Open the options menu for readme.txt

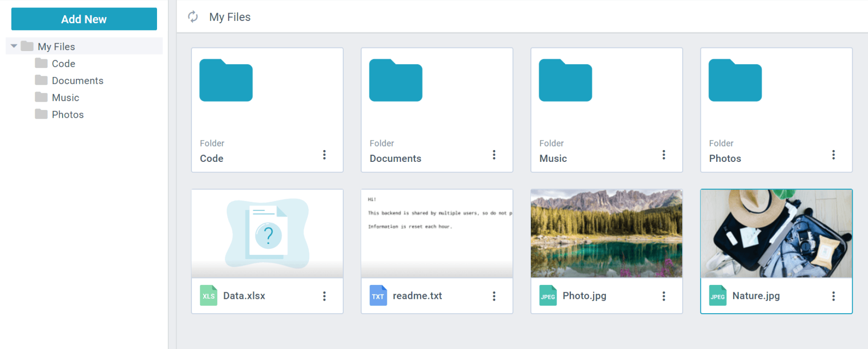pos(494,296)
